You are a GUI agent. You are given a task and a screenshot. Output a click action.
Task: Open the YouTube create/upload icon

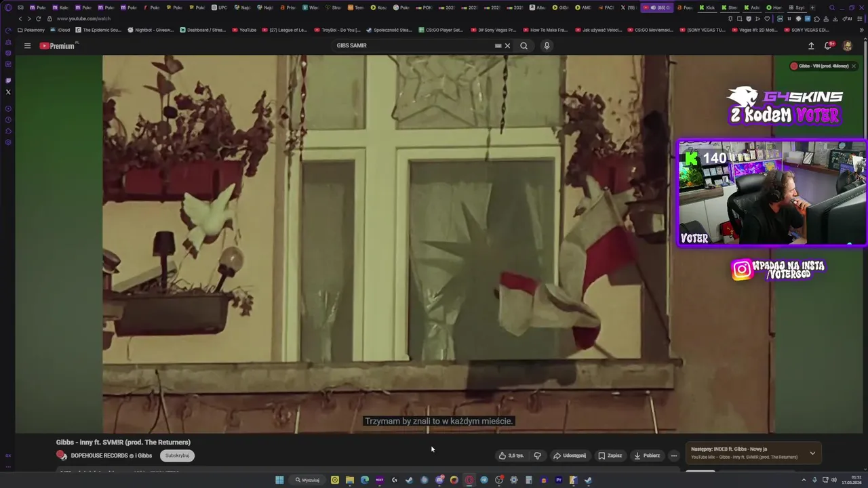point(811,45)
